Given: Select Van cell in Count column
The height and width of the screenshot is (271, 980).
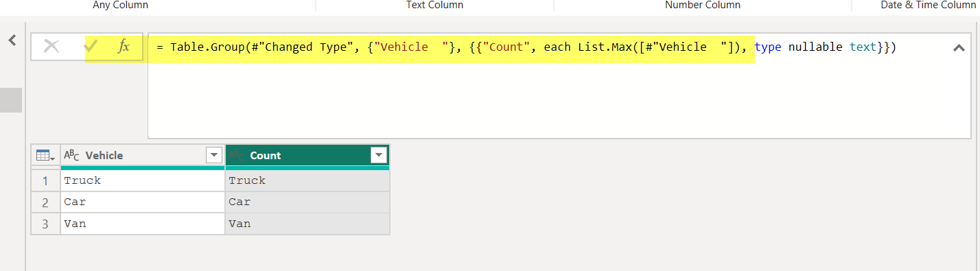Looking at the screenshot, I should (x=307, y=224).
